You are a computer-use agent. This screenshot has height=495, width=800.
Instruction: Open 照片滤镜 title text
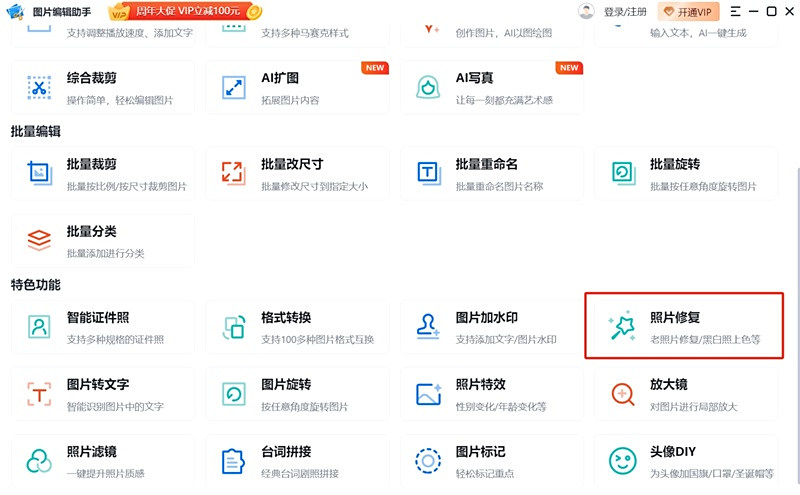(x=92, y=452)
